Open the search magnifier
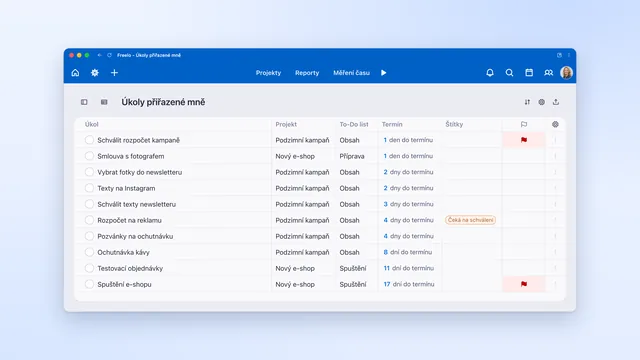The image size is (640, 360). (x=509, y=73)
